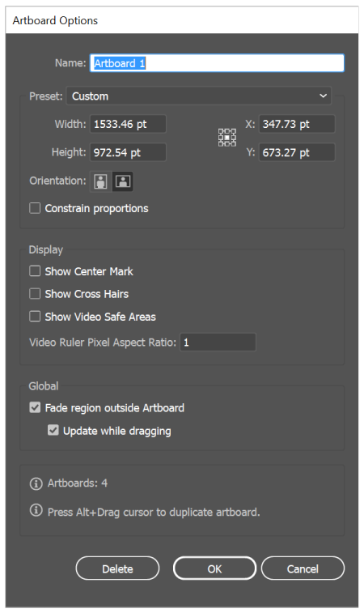Uncheck Update while dragging

pyautogui.click(x=53, y=431)
